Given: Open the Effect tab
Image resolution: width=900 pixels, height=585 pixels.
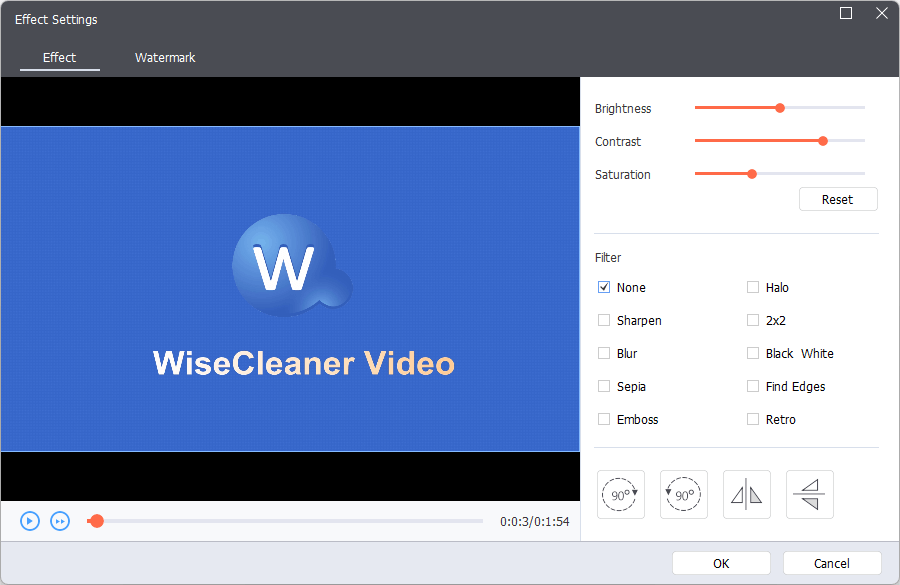Looking at the screenshot, I should (x=60, y=58).
